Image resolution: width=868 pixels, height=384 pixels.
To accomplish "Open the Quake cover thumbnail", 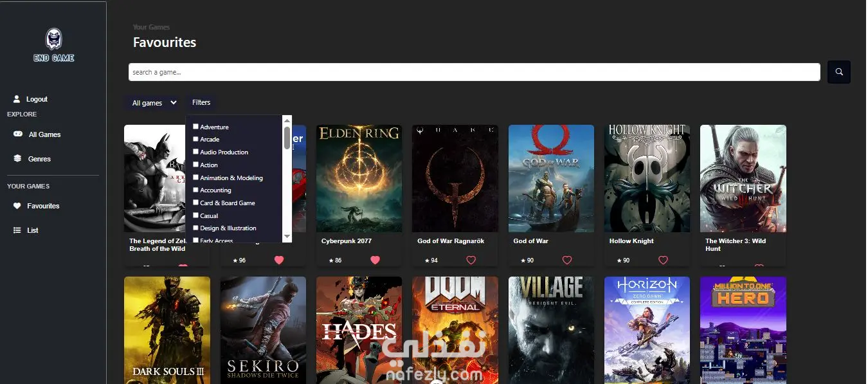I will (455, 178).
